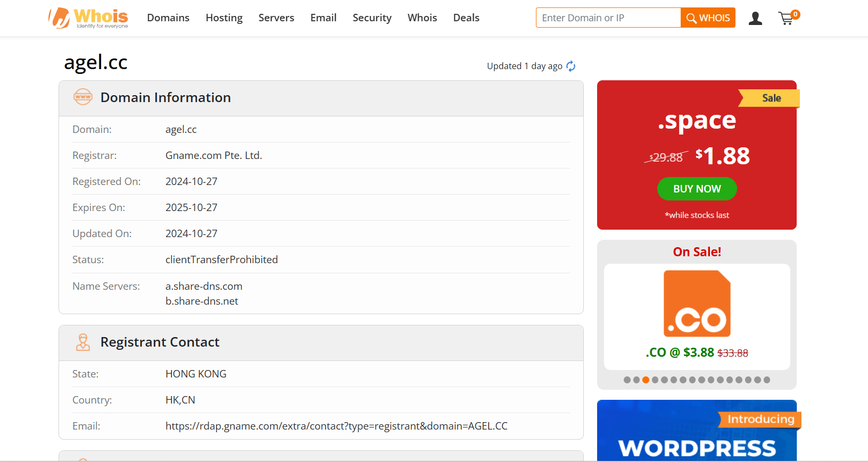Select the registrar "Gname.com Pte. Ltd."
868x462 pixels.
(x=214, y=155)
